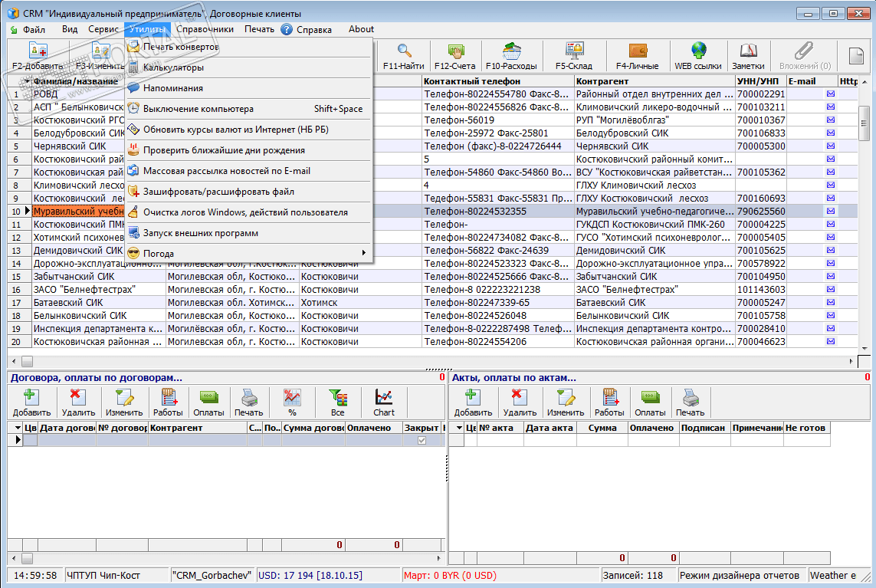Open the Сервис menu
The image size is (876, 588).
pyautogui.click(x=103, y=29)
